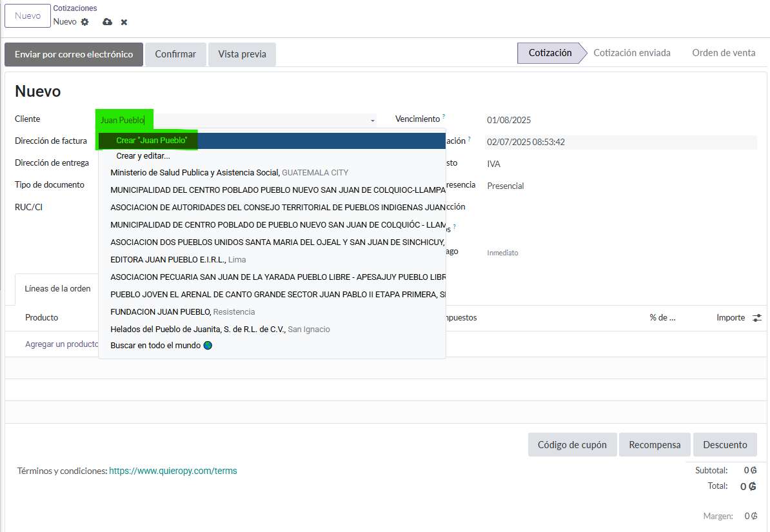The height and width of the screenshot is (532, 770).
Task: Select FUNDACION JUAN PUEBLO, Resistencia
Action: 272,312
